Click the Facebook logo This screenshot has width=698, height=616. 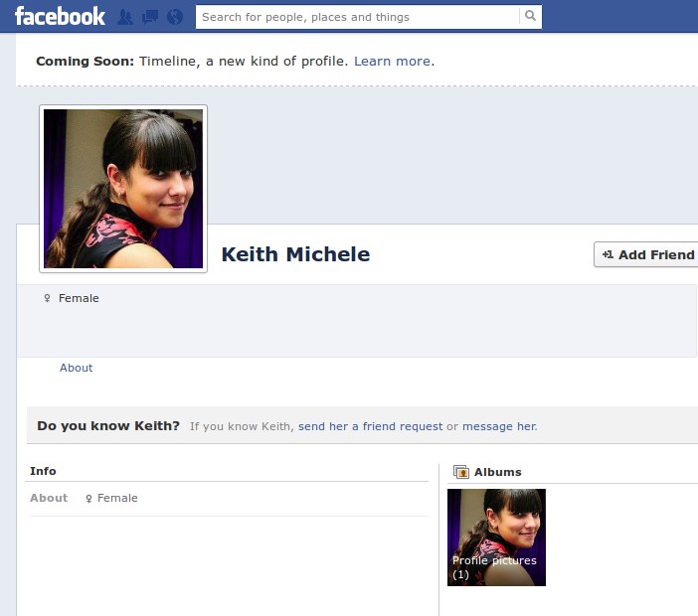tap(60, 16)
